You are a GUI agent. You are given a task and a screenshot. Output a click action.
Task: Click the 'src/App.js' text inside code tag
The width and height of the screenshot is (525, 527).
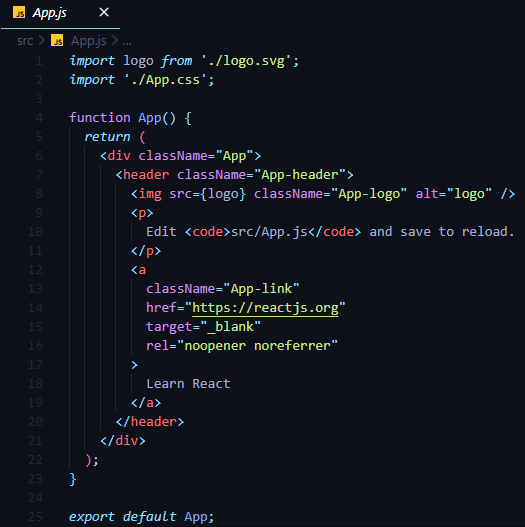[269, 232]
